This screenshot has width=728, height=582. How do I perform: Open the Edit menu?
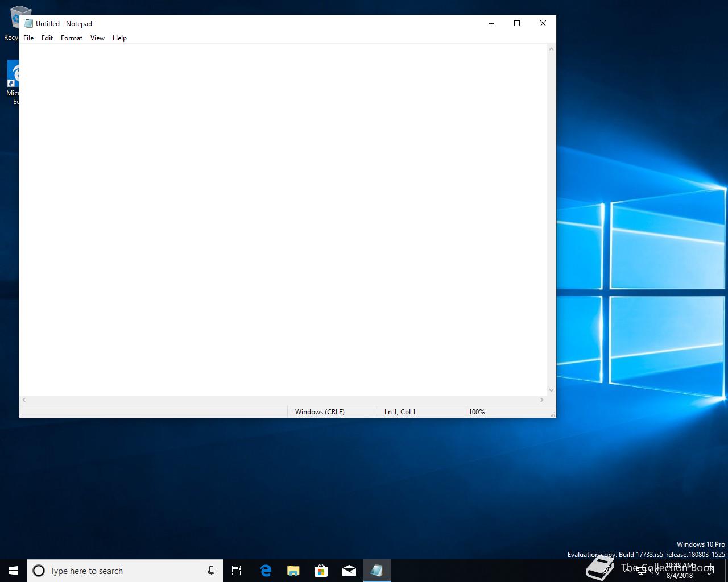pyautogui.click(x=47, y=38)
